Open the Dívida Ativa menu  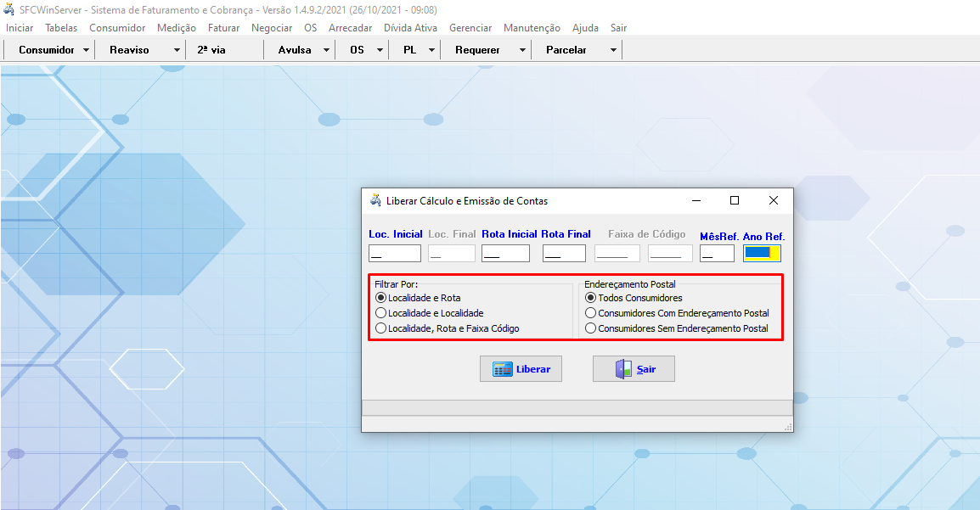[410, 28]
